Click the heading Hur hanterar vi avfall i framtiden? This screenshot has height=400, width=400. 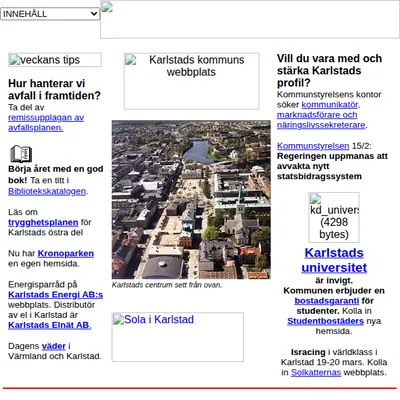54,89
